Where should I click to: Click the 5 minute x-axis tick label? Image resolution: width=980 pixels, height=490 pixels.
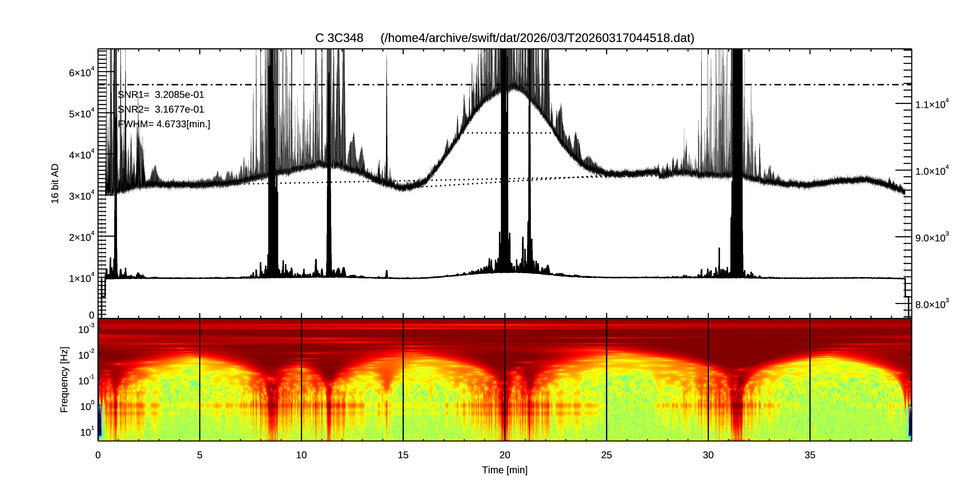[x=200, y=455]
